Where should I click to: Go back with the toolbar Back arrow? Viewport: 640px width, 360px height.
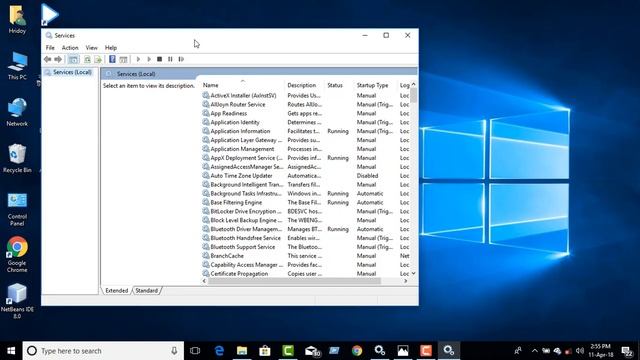[x=48, y=59]
